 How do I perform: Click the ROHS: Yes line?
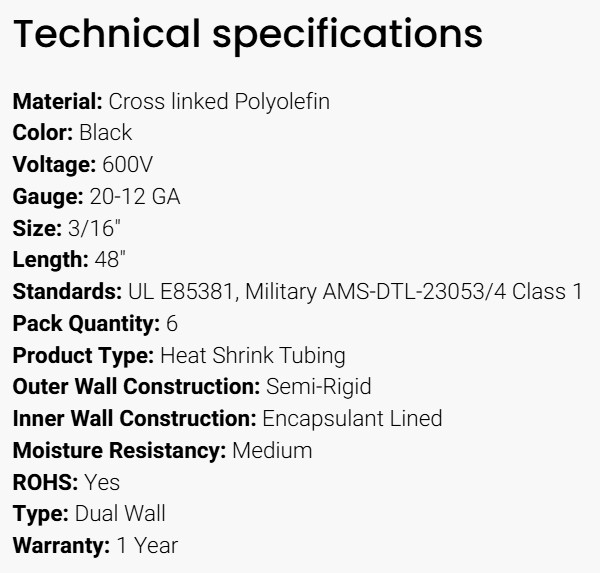click(x=66, y=483)
